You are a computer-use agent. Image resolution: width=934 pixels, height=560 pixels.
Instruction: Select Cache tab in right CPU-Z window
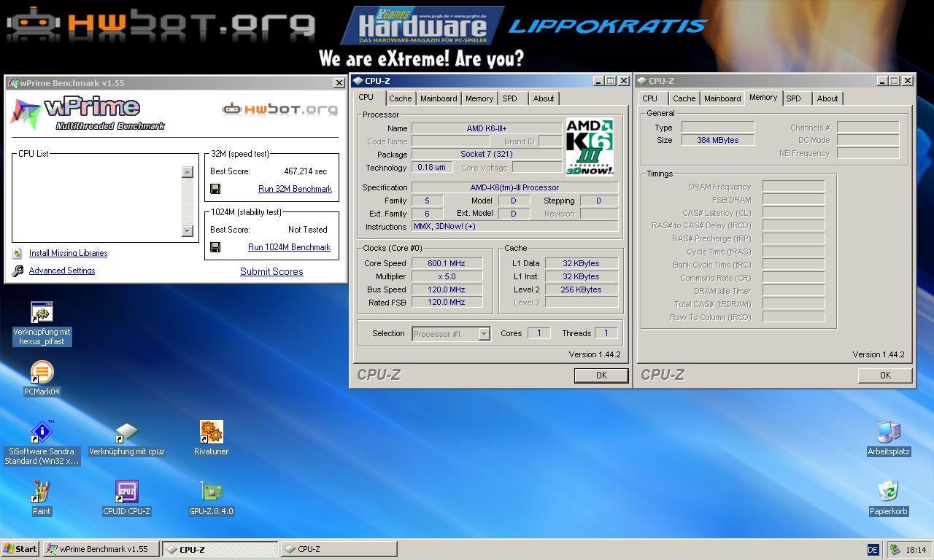pyautogui.click(x=684, y=98)
